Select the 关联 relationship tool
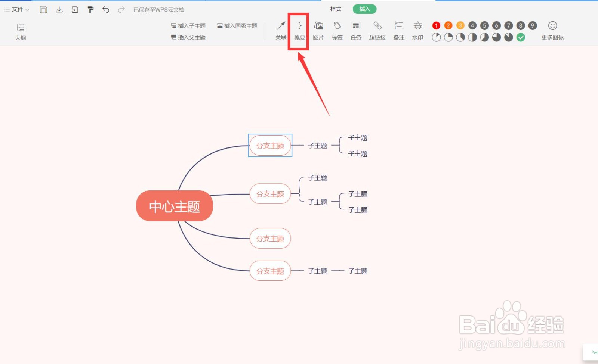 click(x=281, y=31)
